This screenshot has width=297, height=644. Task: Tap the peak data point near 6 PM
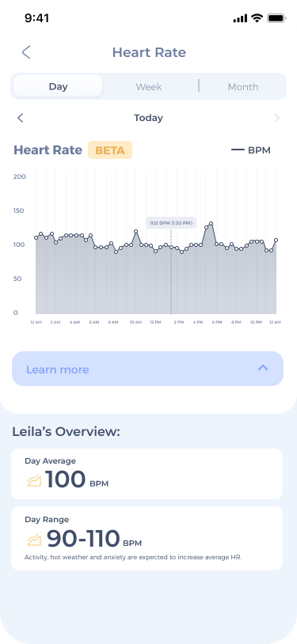click(x=211, y=224)
